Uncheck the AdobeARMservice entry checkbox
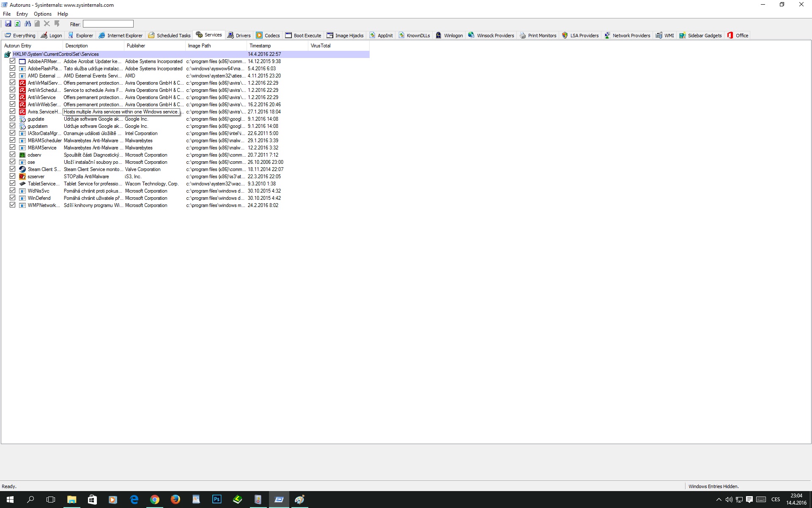The image size is (812, 508). click(13, 61)
